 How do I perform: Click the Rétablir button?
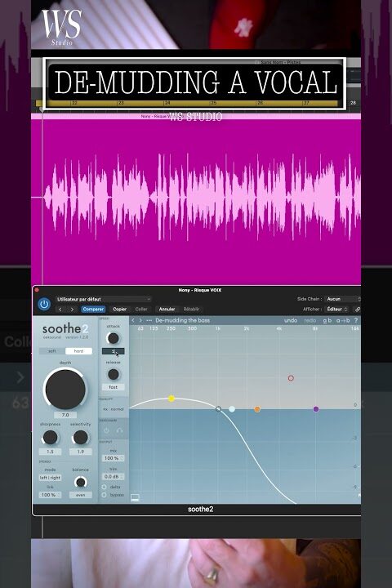point(191,310)
